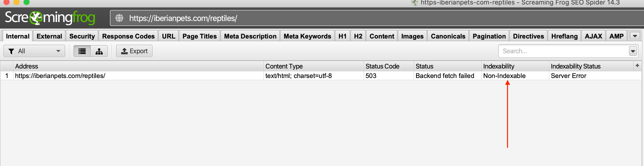The height and width of the screenshot is (166, 644).
Task: Switch to the Page Titles tab
Action: point(200,36)
